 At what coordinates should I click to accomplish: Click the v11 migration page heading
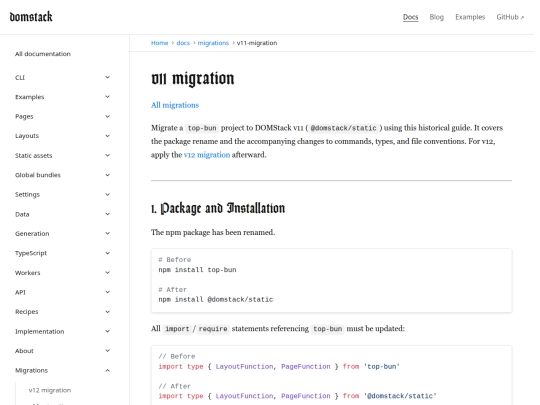coord(193,79)
